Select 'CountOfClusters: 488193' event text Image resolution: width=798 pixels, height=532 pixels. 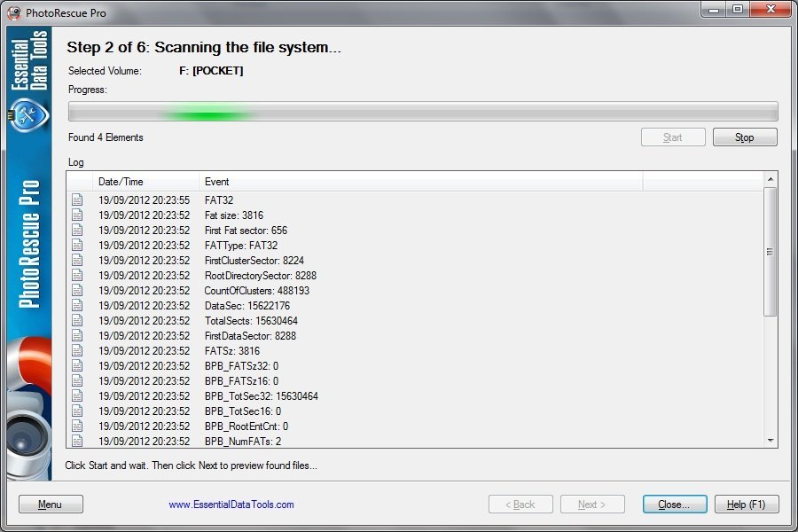[257, 291]
